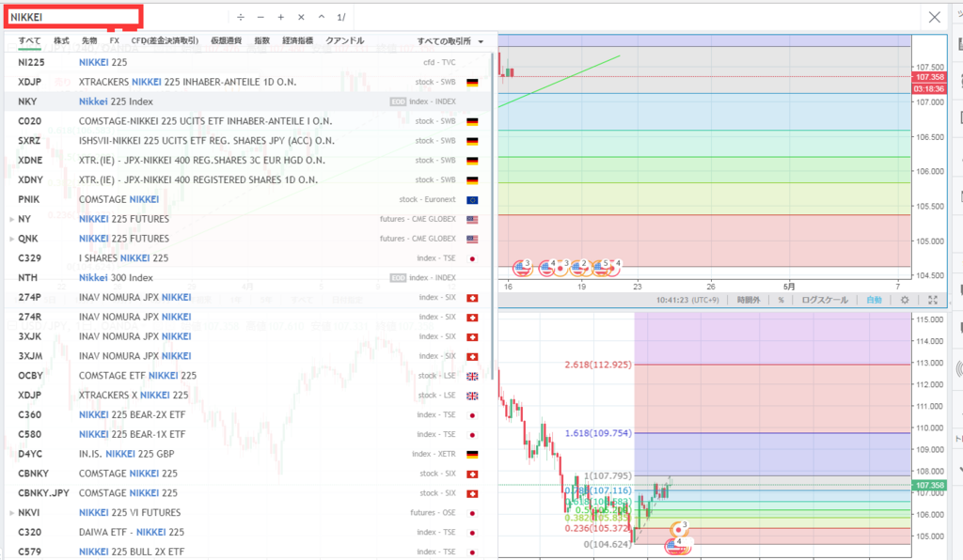Select XTRACKERS NIKKEI 225 INHABER-ANTEILE 1D result
This screenshot has height=560, width=963.
point(247,82)
